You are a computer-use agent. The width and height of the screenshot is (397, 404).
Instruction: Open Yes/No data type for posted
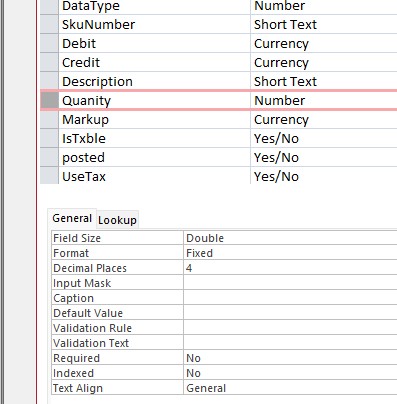tap(324, 157)
